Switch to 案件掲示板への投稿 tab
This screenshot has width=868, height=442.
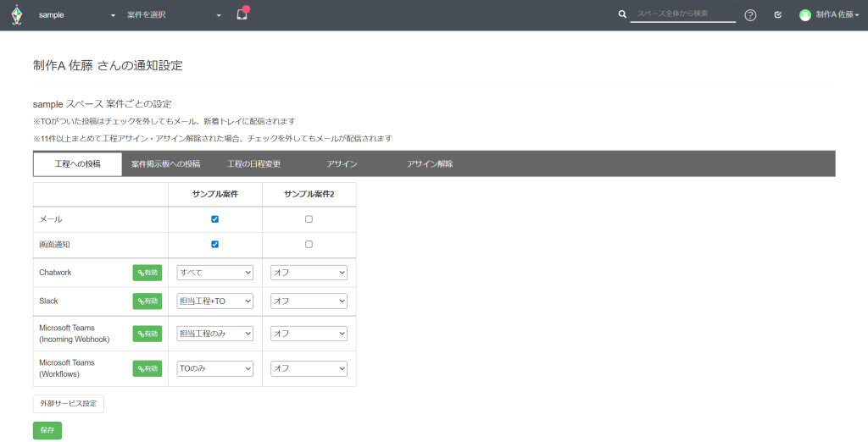pyautogui.click(x=165, y=163)
